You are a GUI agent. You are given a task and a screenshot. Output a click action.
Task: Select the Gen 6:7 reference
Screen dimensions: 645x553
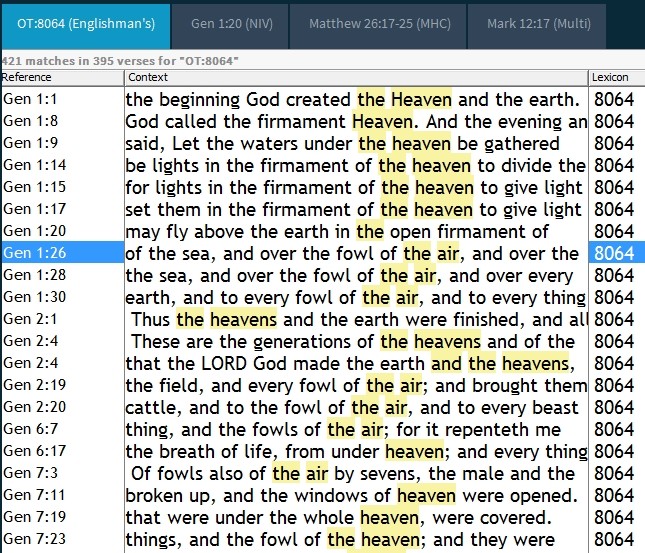pos(30,429)
